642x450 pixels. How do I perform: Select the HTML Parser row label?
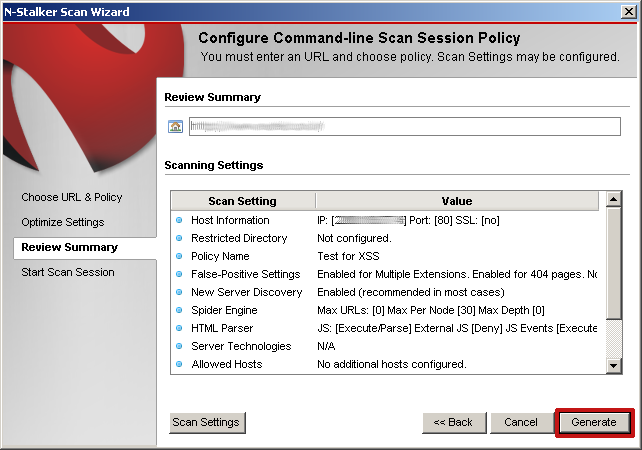click(222, 328)
